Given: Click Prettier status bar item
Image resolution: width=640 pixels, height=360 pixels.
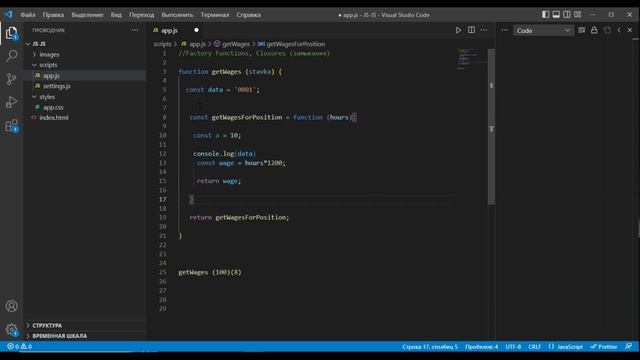Looking at the screenshot, I should [604, 347].
